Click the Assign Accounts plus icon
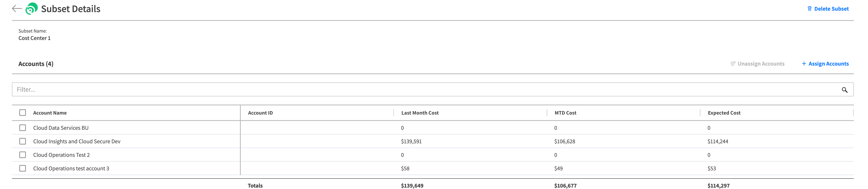Image resolution: width=868 pixels, height=189 pixels. (804, 64)
